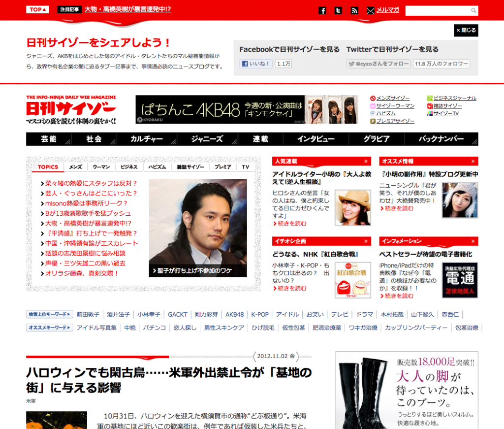Open the boots advertisement banner
This screenshot has height=429, width=504.
click(407, 390)
